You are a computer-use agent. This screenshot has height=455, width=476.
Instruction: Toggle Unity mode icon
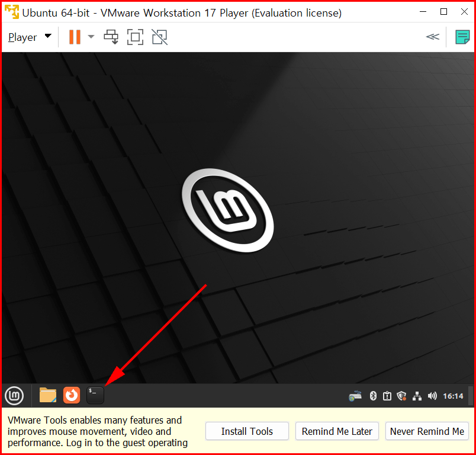coord(160,37)
